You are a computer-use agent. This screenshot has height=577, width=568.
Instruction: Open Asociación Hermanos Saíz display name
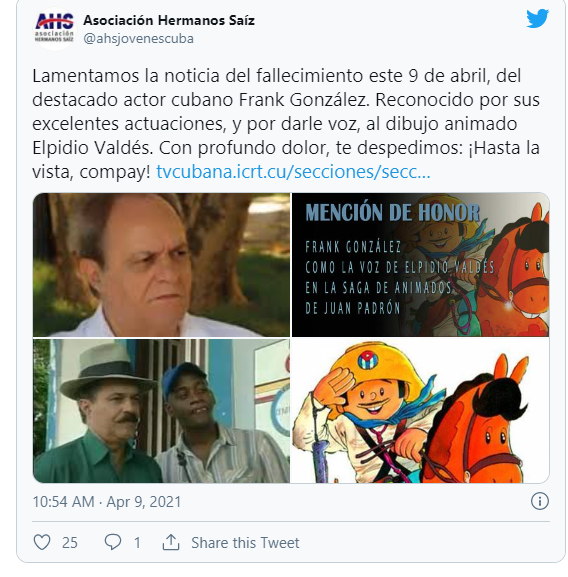coord(169,20)
